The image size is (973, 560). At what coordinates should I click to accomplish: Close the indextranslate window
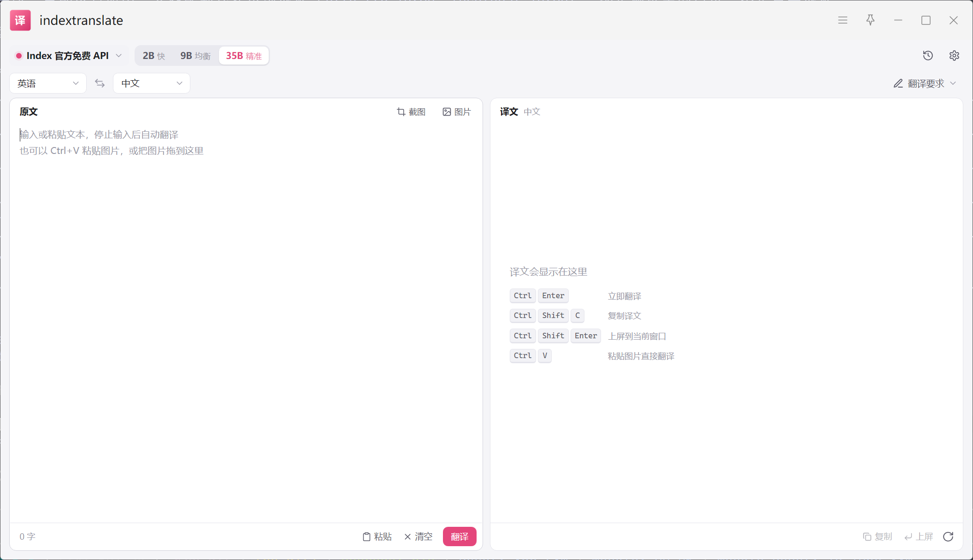pos(954,20)
